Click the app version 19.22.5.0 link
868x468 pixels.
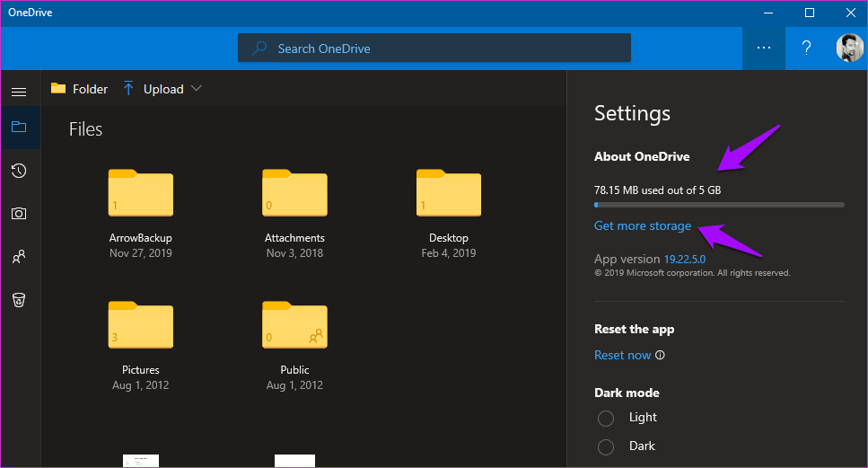pyautogui.click(x=685, y=260)
